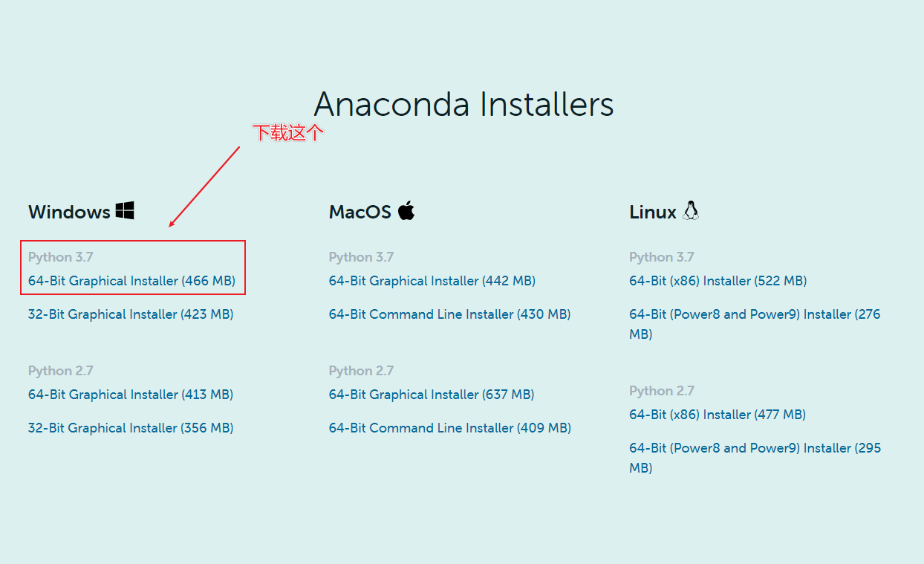The height and width of the screenshot is (564, 924).
Task: Download Linux Python 2.7 64-Bit (x86) Installer
Action: 718,415
